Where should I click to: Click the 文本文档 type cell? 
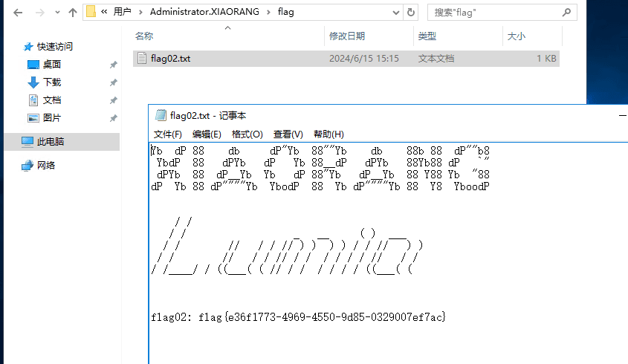[436, 59]
